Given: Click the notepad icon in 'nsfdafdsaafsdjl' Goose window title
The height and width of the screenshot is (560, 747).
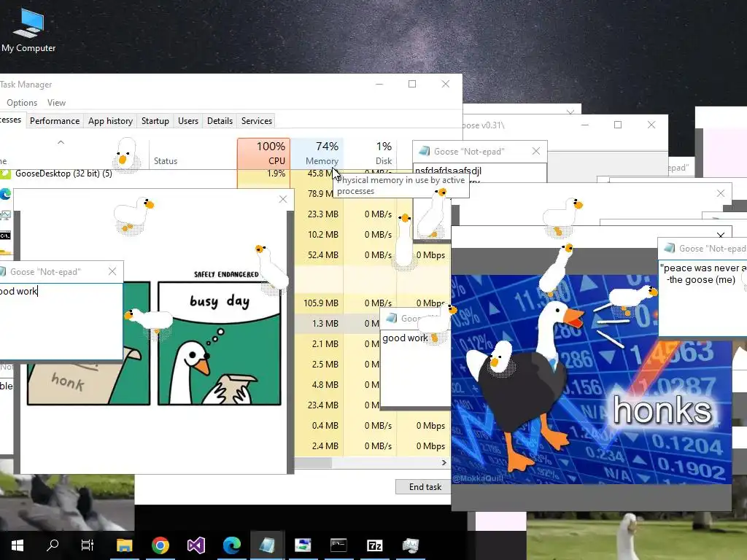Looking at the screenshot, I should (x=424, y=152).
